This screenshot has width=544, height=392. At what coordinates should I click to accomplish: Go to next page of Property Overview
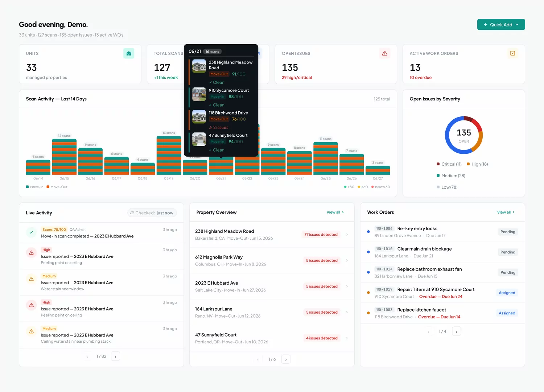click(x=286, y=359)
